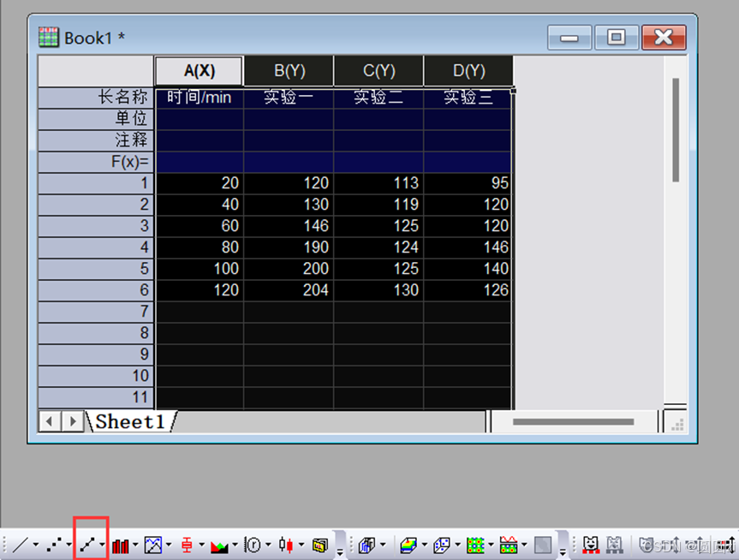739x560 pixels.
Task: Click cell with value 95
Action: tap(467, 183)
